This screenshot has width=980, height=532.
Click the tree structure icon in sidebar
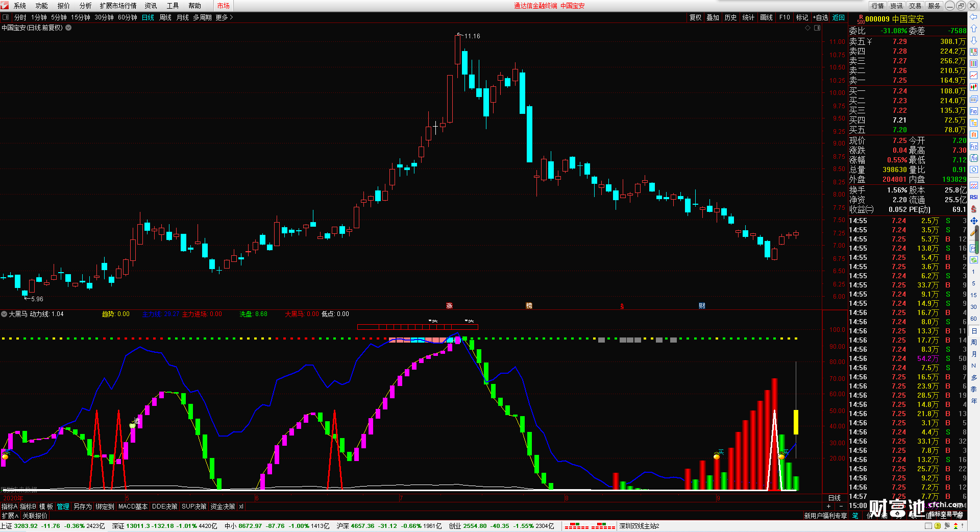point(974,123)
